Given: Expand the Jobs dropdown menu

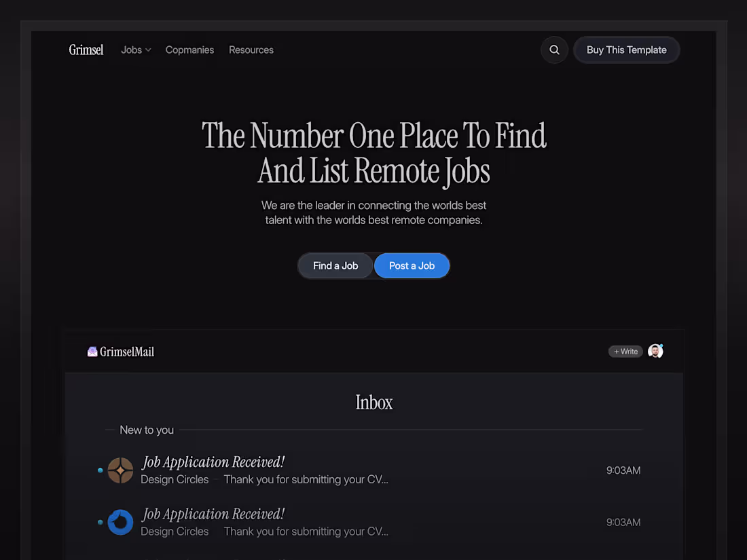Looking at the screenshot, I should pyautogui.click(x=136, y=50).
